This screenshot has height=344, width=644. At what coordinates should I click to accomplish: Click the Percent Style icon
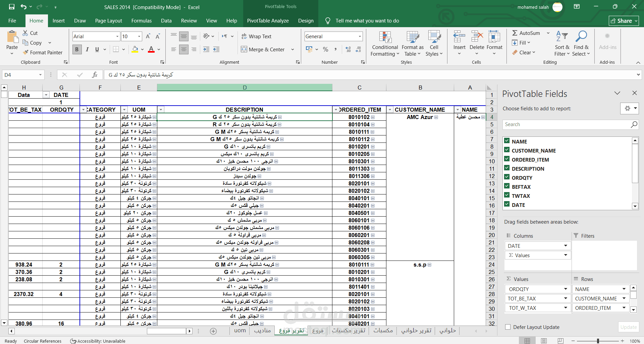tap(325, 49)
